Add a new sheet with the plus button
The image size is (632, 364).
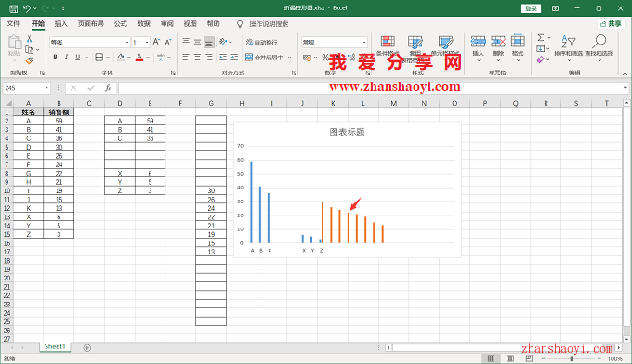[x=86, y=347]
